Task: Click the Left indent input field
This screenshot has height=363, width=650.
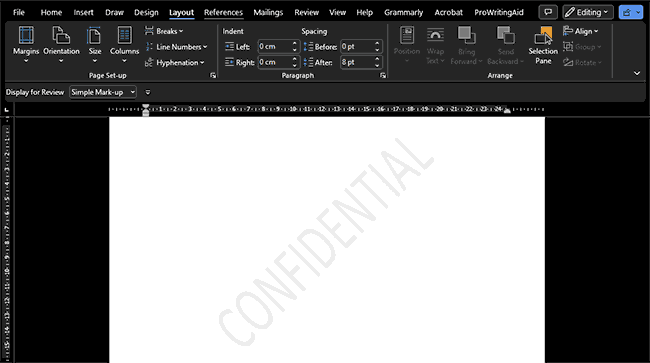Action: (x=274, y=46)
